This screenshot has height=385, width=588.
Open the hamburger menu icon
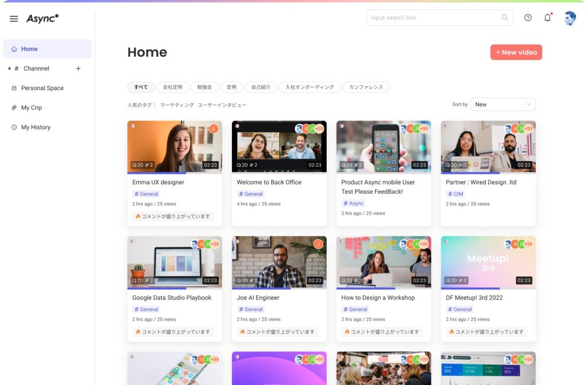pos(14,18)
